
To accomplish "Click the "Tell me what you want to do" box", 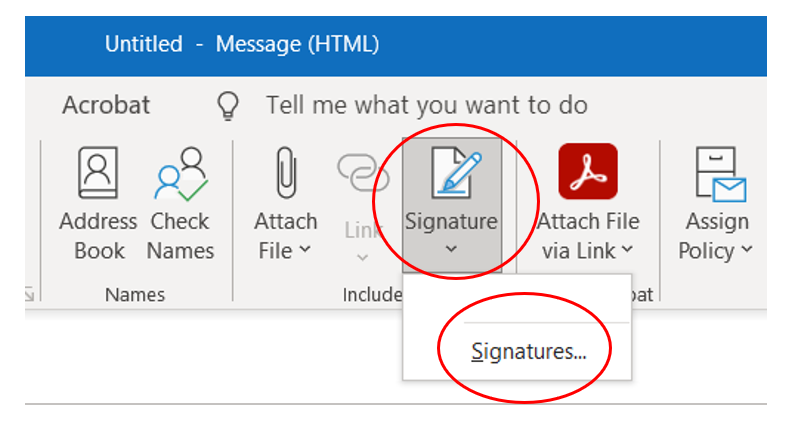I will point(426,105).
